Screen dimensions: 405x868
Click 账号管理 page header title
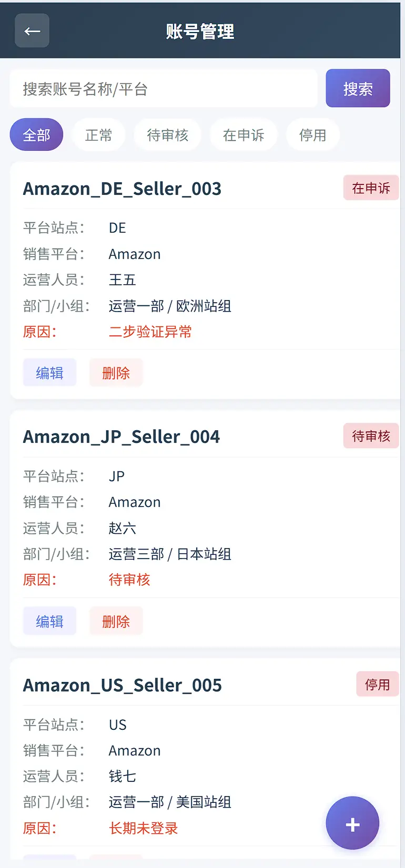pos(200,31)
